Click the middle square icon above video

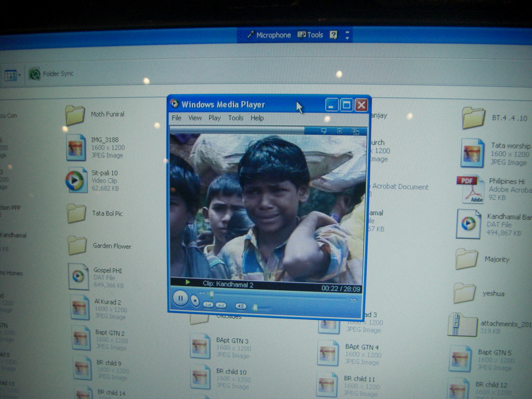coord(340,131)
